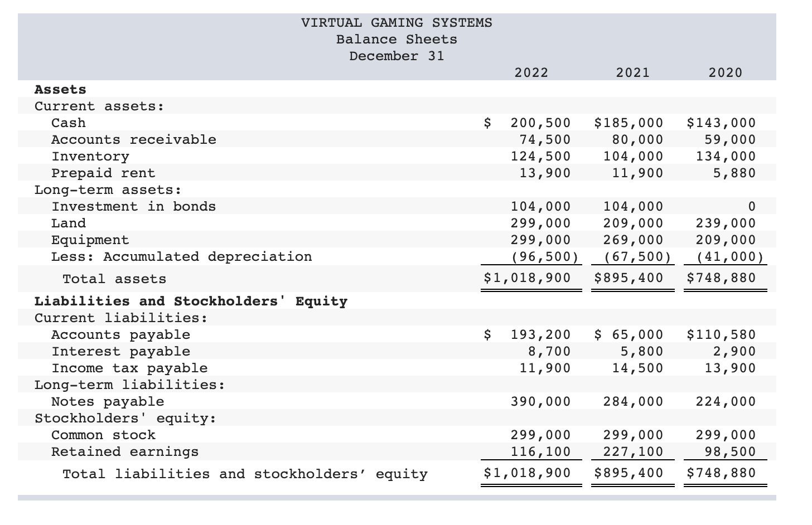Click Total liabilities and stockholders' equity label

coord(245,474)
